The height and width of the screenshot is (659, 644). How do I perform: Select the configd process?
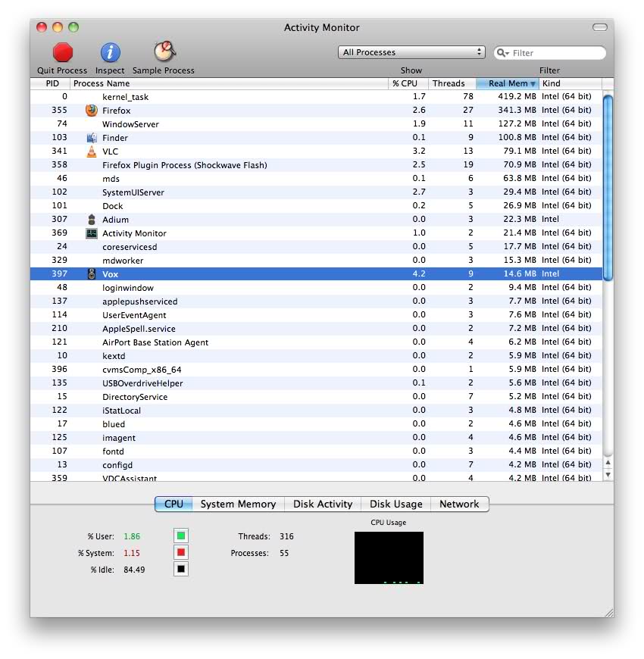coord(316,465)
